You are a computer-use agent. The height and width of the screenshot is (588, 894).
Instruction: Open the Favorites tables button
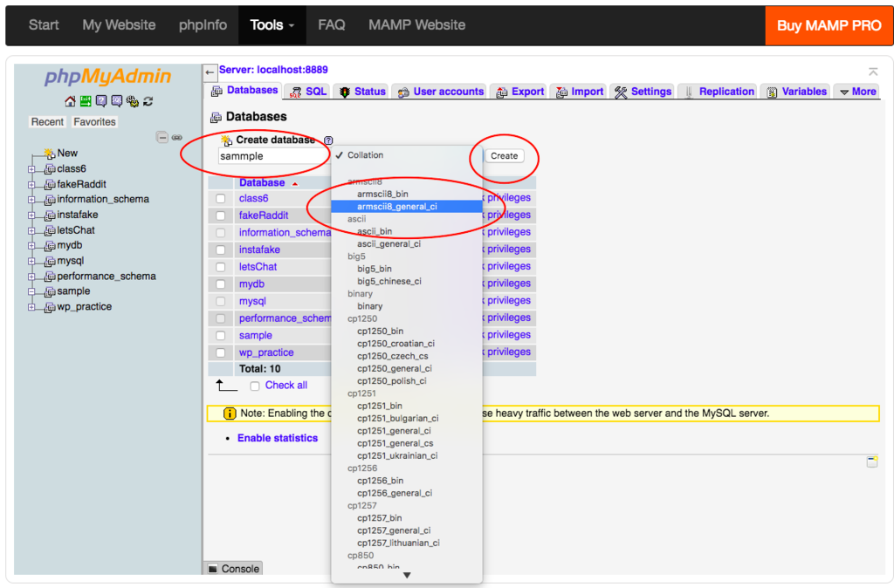[x=94, y=122]
